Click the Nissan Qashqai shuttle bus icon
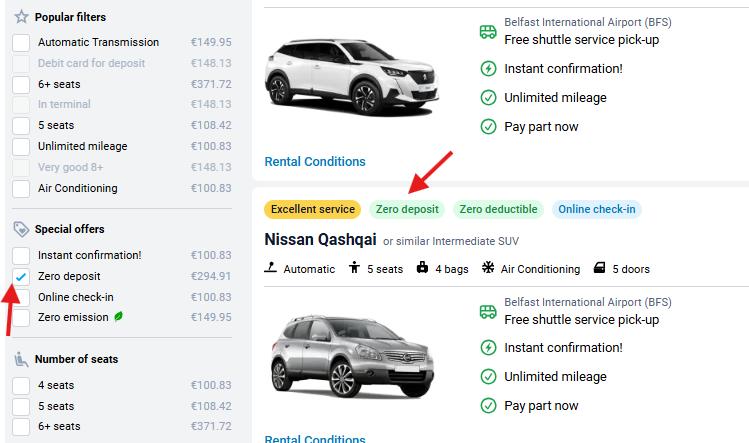 (488, 312)
